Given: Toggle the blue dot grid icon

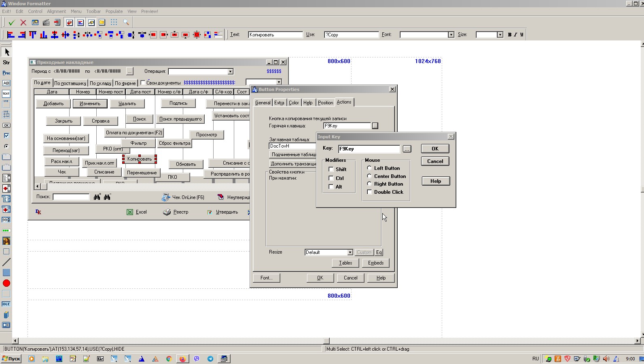Looking at the screenshot, I should click(114, 23).
